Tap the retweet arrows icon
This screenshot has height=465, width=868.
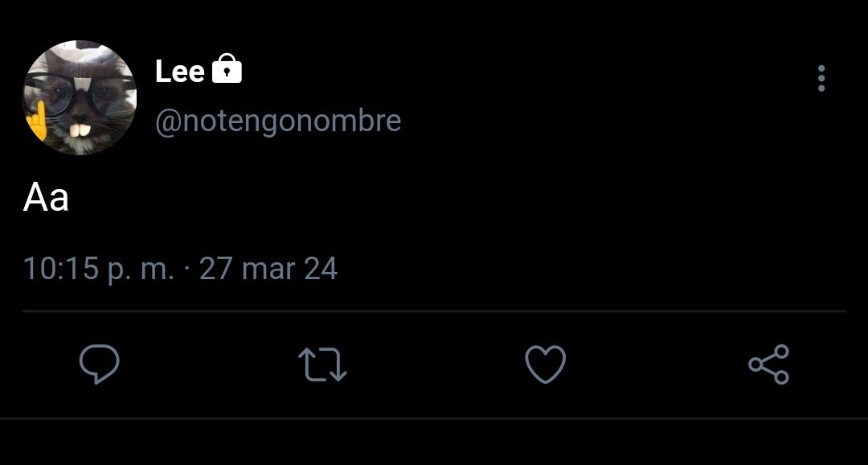[322, 364]
